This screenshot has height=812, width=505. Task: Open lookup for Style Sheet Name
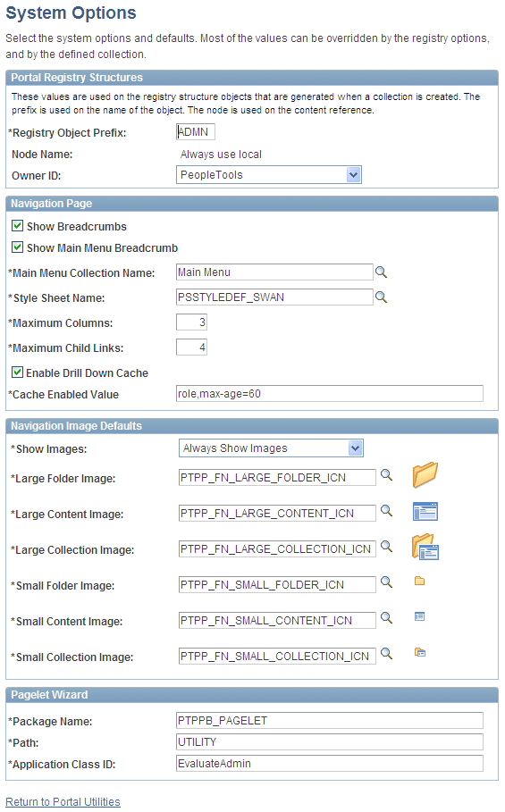click(382, 297)
